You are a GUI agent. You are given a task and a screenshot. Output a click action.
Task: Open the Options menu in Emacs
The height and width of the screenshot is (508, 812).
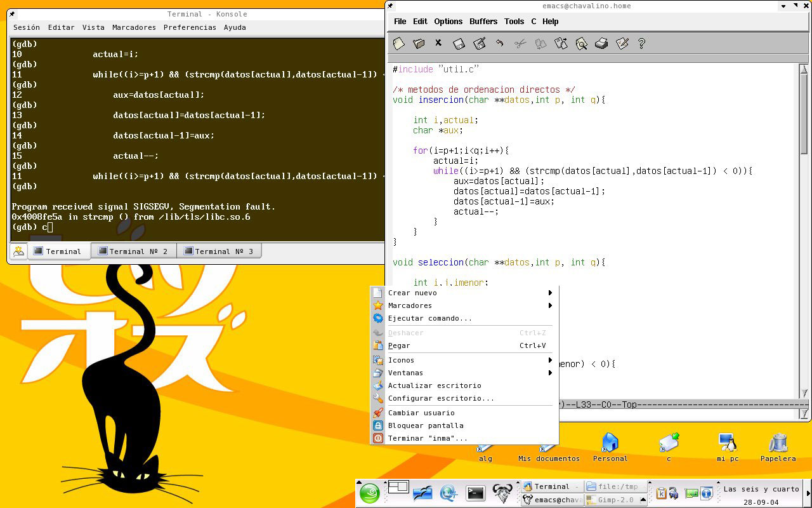click(x=449, y=22)
